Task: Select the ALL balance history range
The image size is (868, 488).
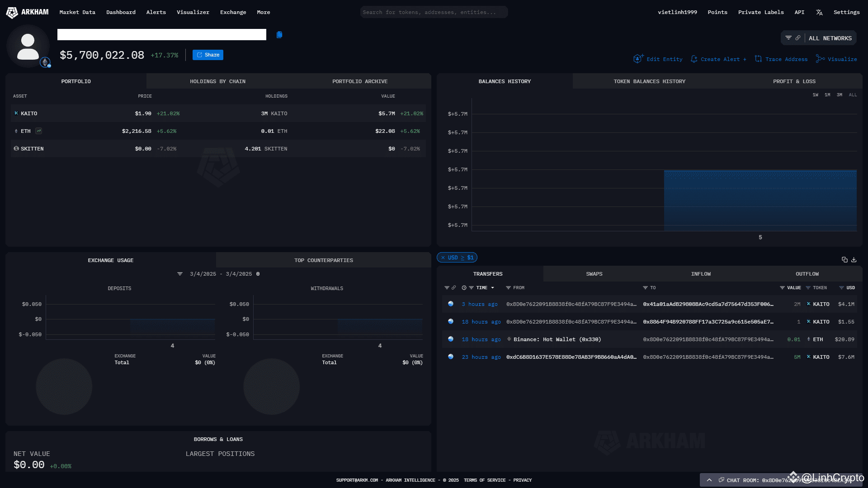Action: (853, 95)
